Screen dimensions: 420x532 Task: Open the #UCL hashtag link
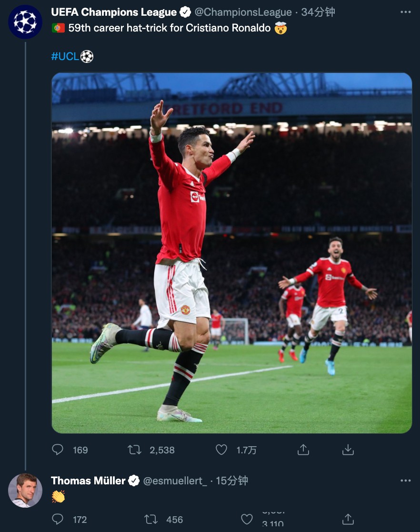pyautogui.click(x=65, y=57)
